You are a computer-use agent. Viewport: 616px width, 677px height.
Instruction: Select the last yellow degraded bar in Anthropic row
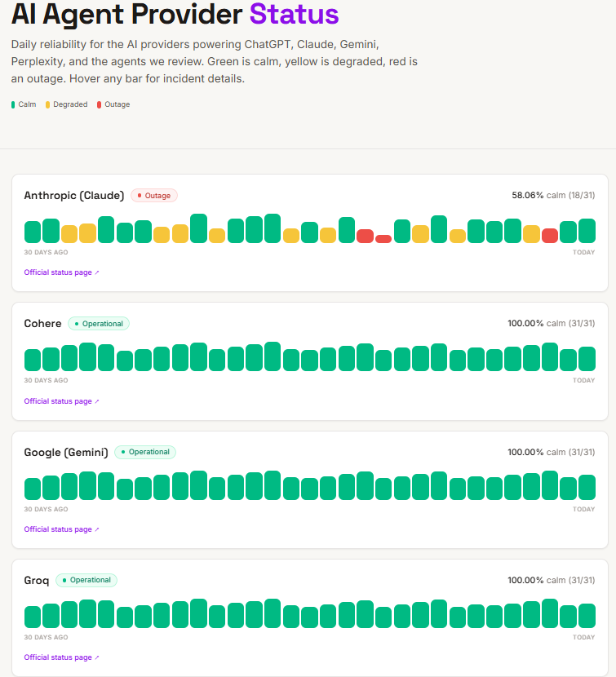[x=531, y=234]
